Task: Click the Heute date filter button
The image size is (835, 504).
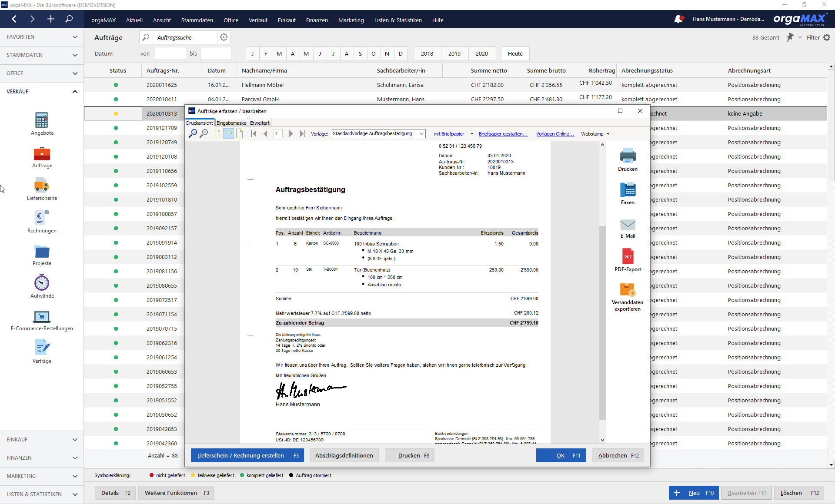Action: pyautogui.click(x=515, y=53)
